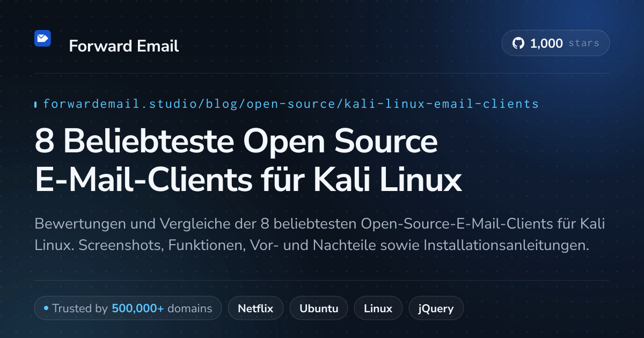
Task: Select the jQuery tag
Action: [x=436, y=308]
